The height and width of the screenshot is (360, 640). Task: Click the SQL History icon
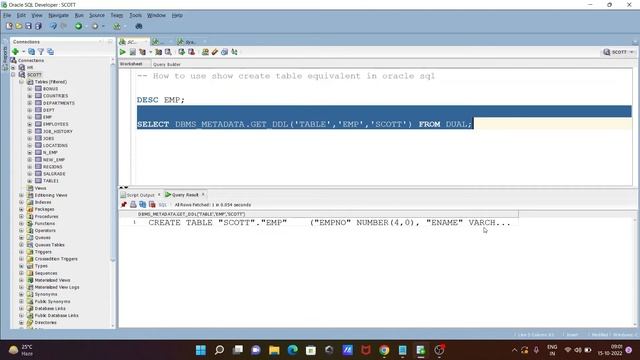click(224, 52)
